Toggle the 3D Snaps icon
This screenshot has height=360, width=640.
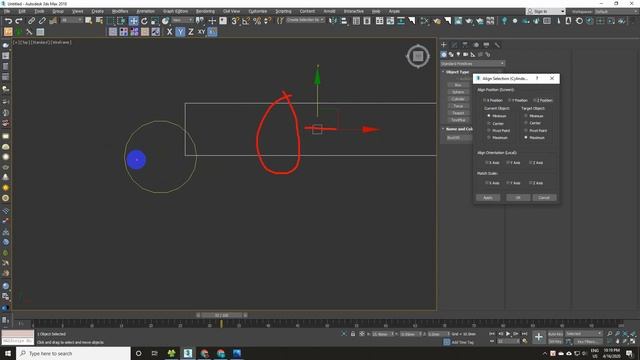point(235,21)
